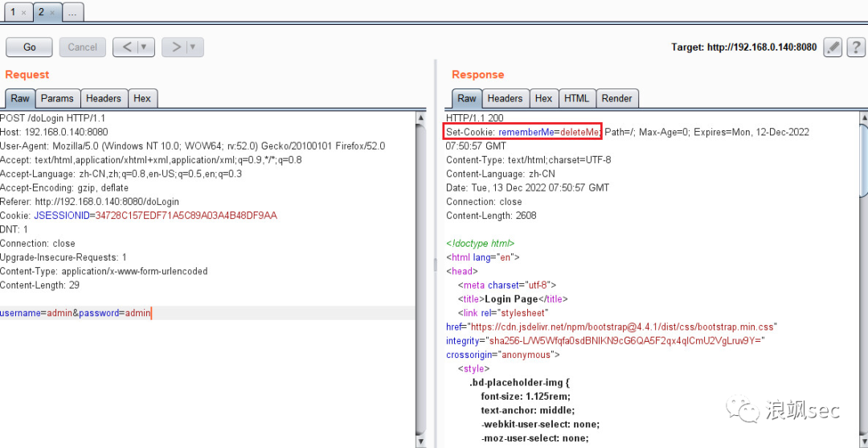The height and width of the screenshot is (448, 868).
Task: Click the <!doctype html> line
Action: tap(481, 243)
